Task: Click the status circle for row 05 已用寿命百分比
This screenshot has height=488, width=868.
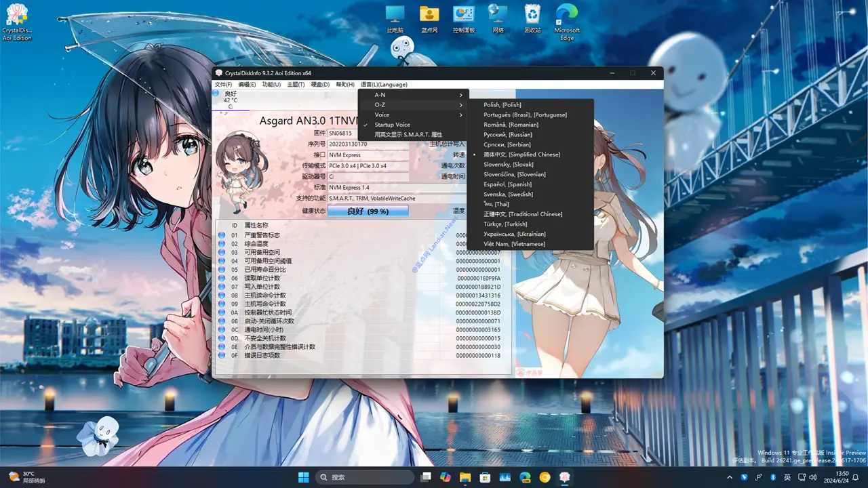Action: tap(221, 270)
